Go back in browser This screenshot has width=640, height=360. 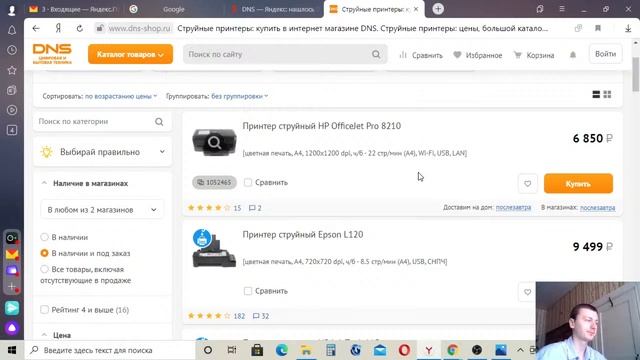pos(36,29)
